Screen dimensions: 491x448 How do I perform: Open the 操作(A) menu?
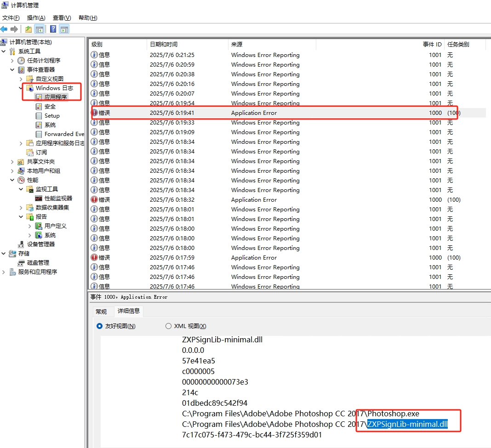[36, 18]
